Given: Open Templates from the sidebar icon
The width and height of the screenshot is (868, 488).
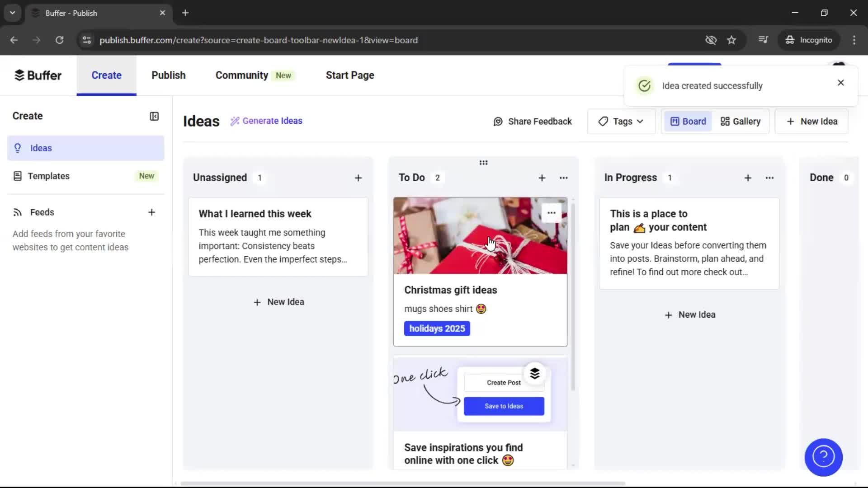Looking at the screenshot, I should pos(17,176).
